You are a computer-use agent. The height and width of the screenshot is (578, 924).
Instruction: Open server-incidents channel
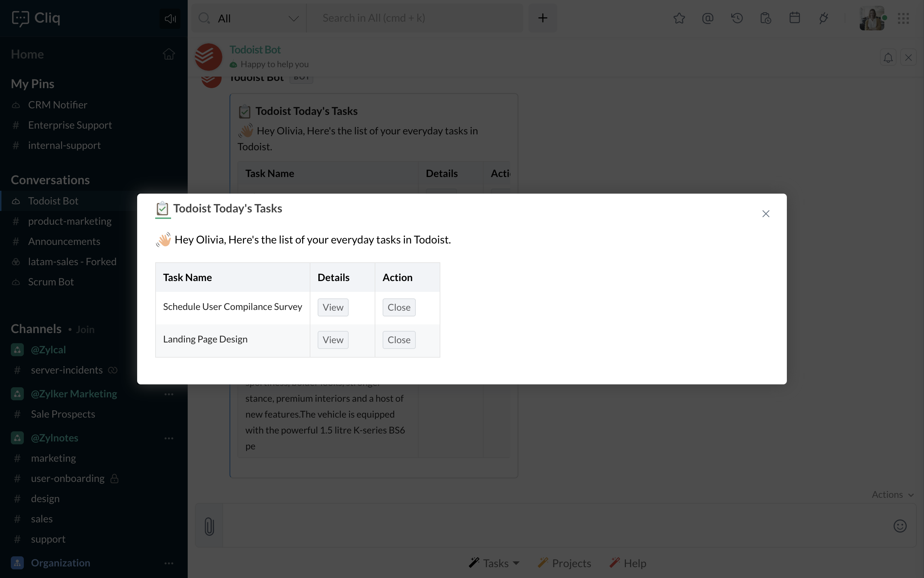click(x=66, y=370)
